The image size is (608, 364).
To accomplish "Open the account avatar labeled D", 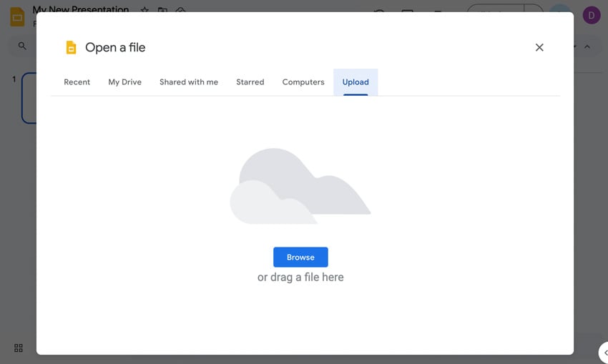I will [x=591, y=15].
